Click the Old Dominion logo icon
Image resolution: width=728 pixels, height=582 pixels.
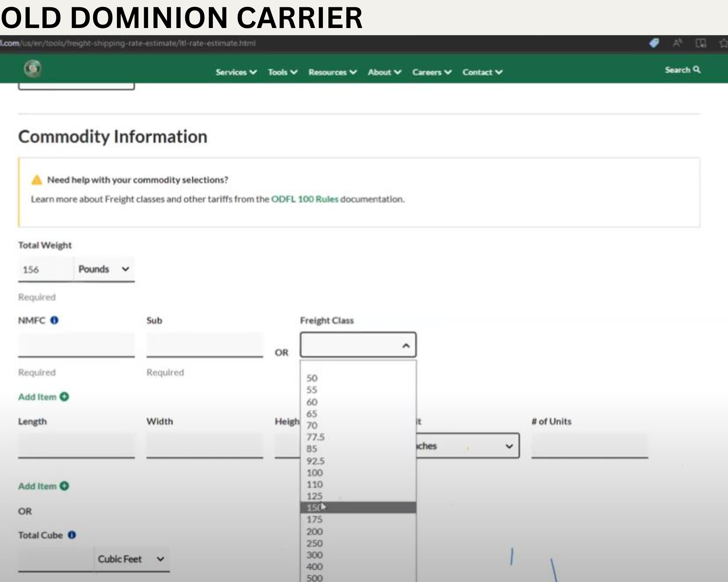[33, 68]
